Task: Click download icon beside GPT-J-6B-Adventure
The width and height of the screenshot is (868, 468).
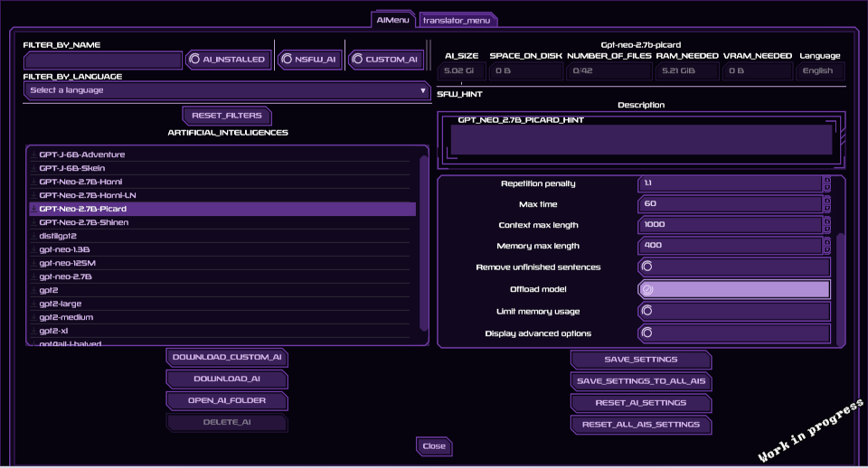Action: click(x=33, y=154)
